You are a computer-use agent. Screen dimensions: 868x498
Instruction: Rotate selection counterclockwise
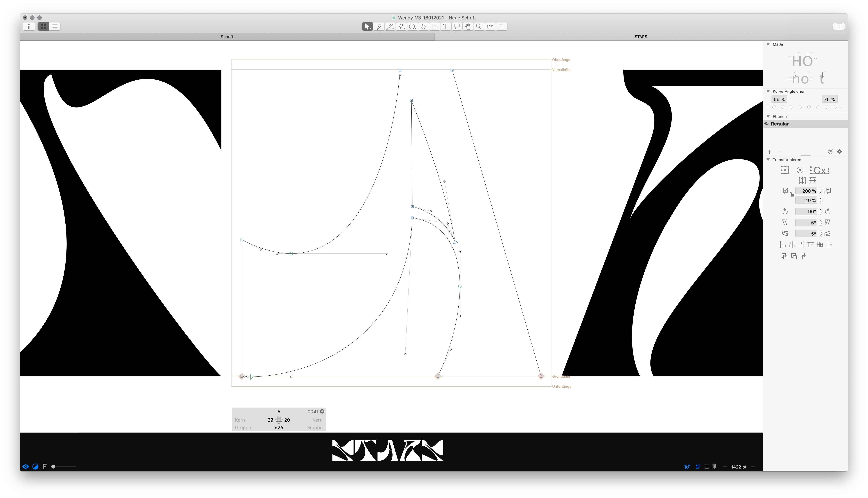[785, 211]
